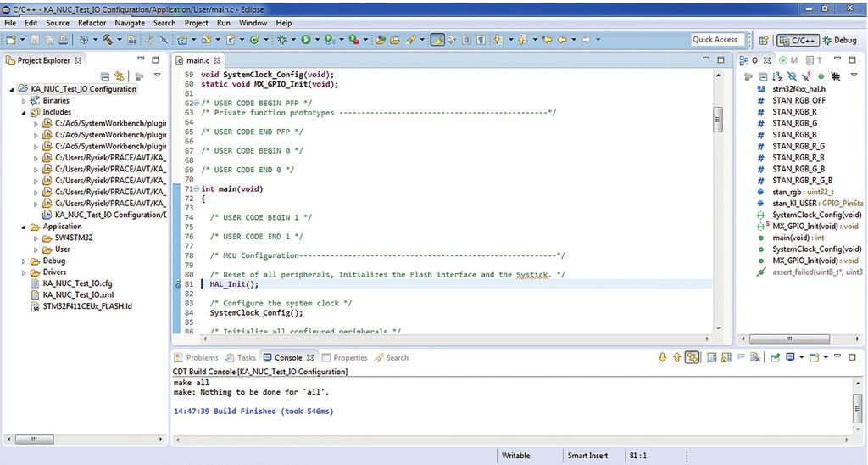Select STM32F411CEUx_FLASH.ld file

[x=87, y=306]
